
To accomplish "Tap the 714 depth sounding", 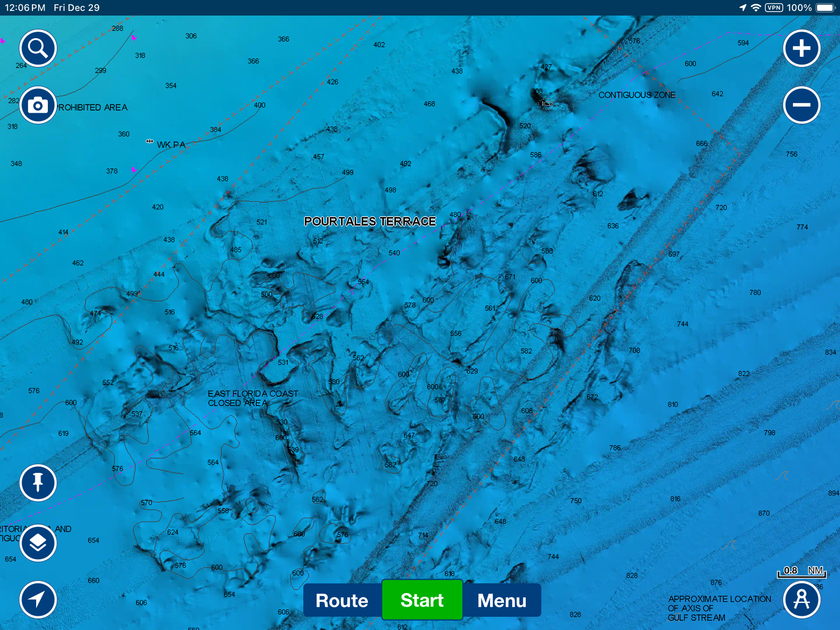I will click(423, 535).
